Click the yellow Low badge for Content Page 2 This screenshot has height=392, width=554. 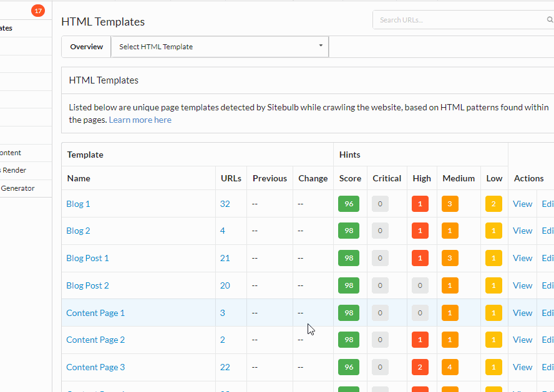493,340
